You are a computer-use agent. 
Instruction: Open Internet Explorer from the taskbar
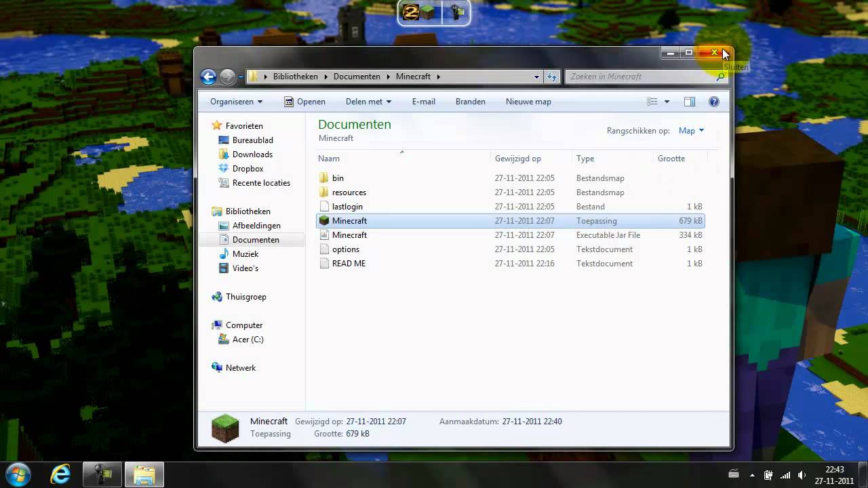tap(60, 474)
